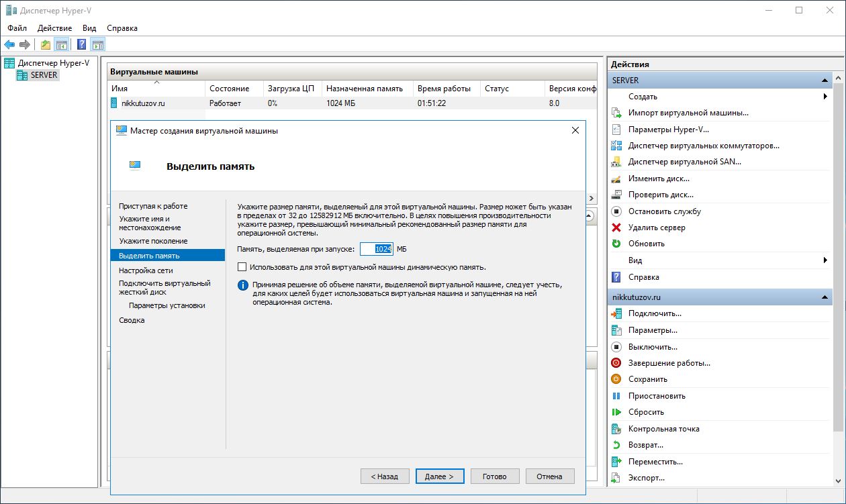Click the Import virtual machine icon

point(616,113)
